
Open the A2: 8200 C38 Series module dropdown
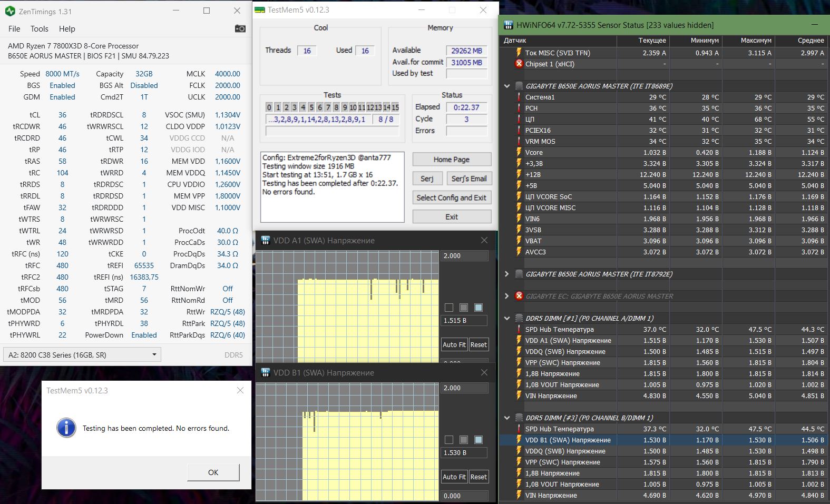pyautogui.click(x=82, y=354)
